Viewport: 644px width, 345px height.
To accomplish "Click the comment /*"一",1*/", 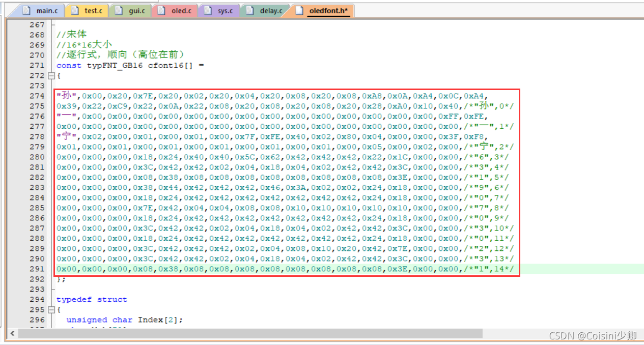I will (489, 126).
